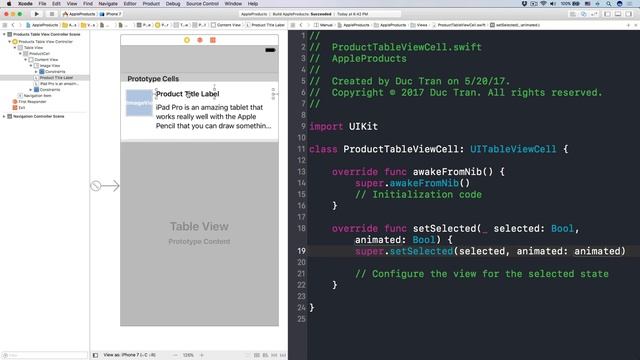Collapse the Image View outline item
The width and height of the screenshot is (640, 360).
point(31,65)
